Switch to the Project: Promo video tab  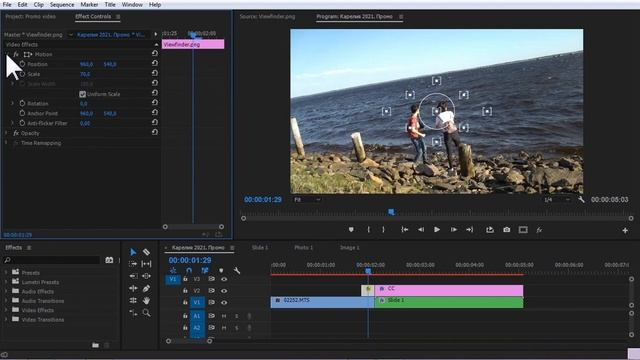31,17
